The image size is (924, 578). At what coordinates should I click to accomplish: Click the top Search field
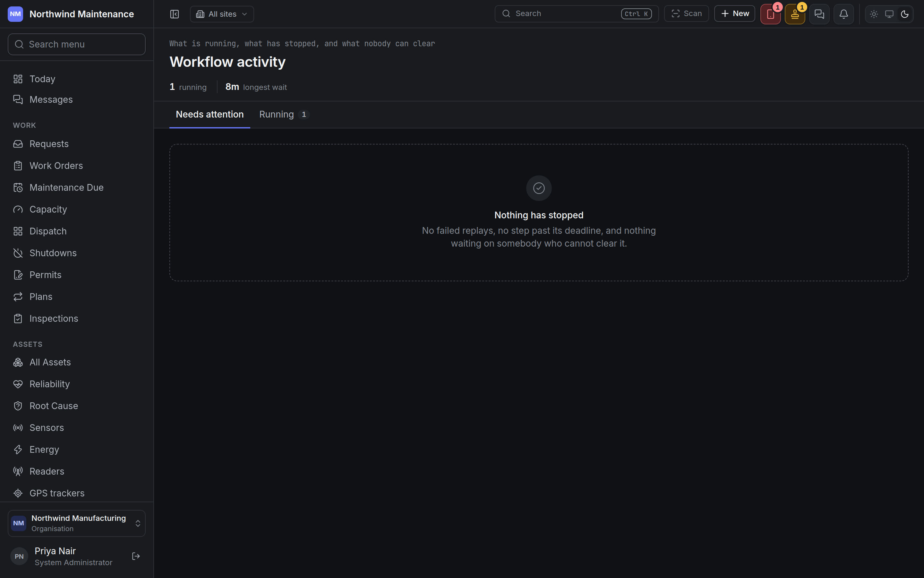[x=577, y=14]
